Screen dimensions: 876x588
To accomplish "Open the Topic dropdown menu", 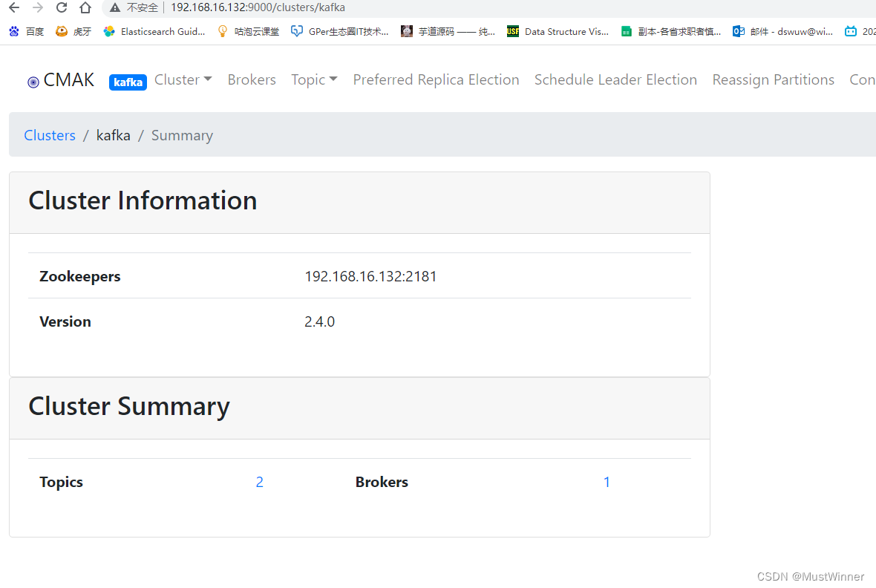I will [314, 79].
